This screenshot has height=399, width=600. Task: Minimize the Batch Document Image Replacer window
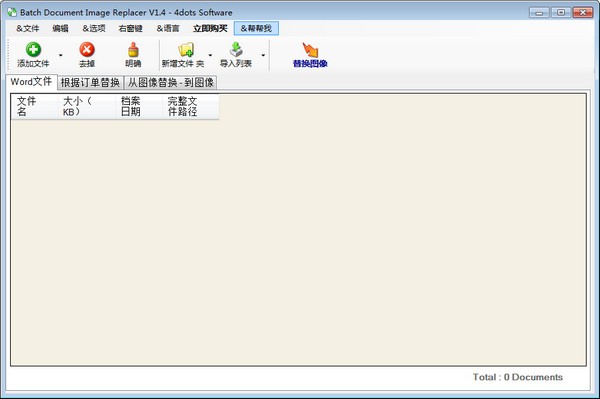pyautogui.click(x=539, y=13)
